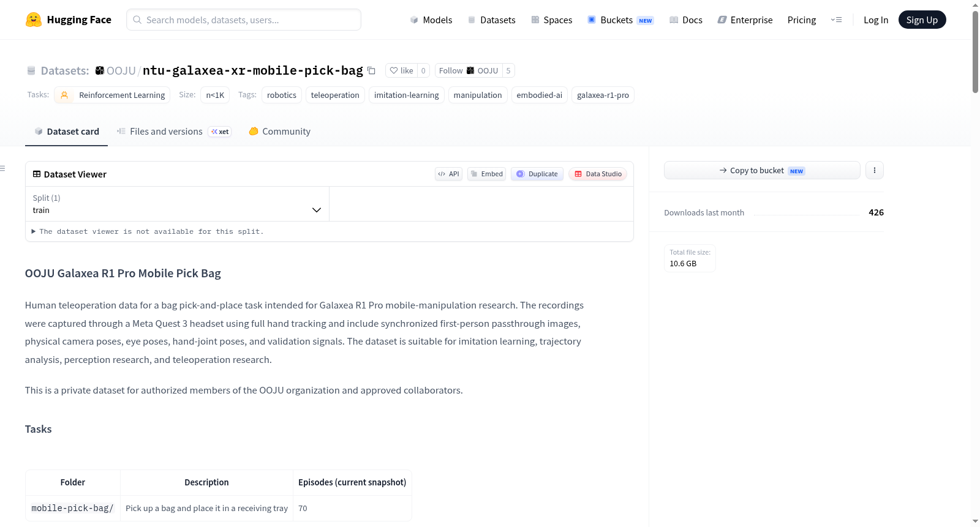Copy dataset name with the copy icon
Image resolution: width=980 pixels, height=527 pixels.
(x=371, y=70)
